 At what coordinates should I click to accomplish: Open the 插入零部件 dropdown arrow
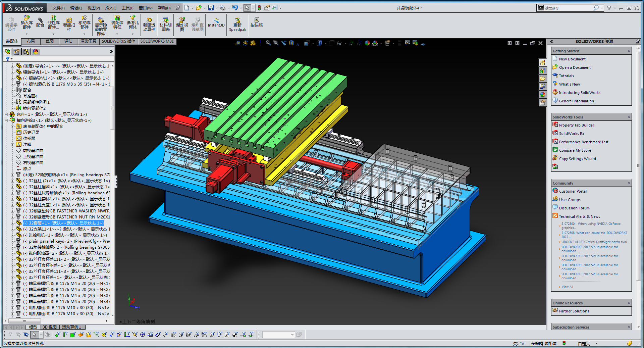[x=27, y=34]
